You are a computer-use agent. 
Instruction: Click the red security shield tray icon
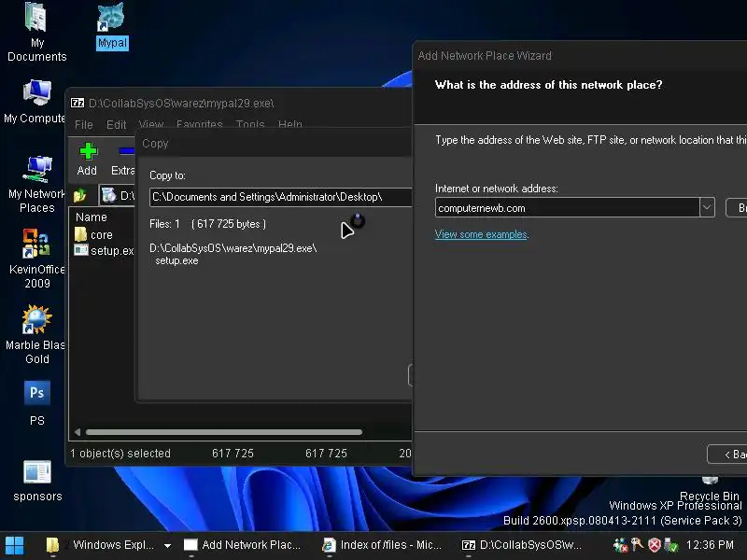click(655, 545)
